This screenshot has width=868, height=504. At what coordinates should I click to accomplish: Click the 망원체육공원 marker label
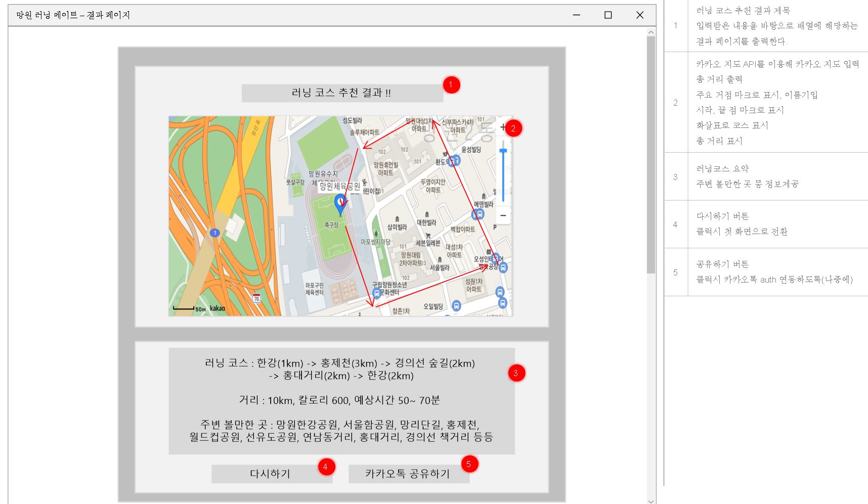(340, 186)
